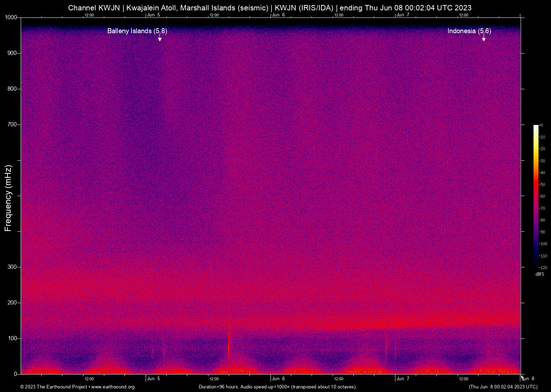Click the -50 value on the color scale
This screenshot has height=392, width=551.
(542, 185)
